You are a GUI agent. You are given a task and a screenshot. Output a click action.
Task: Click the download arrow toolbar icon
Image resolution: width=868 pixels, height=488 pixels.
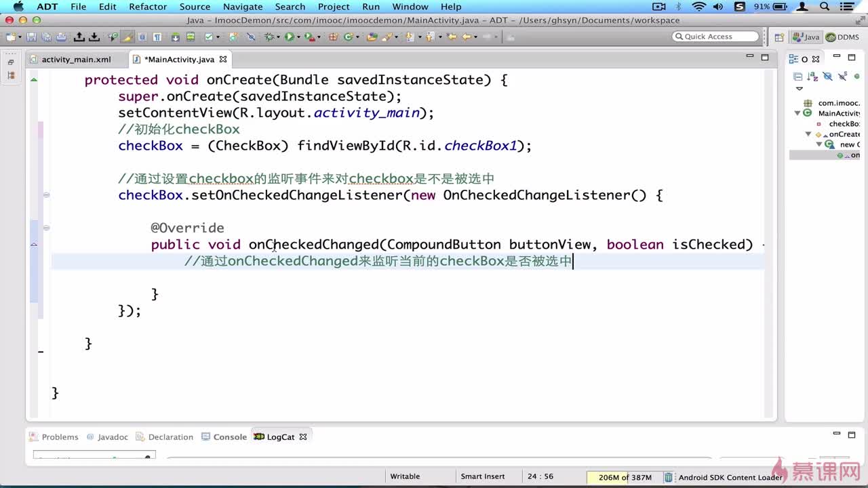94,37
